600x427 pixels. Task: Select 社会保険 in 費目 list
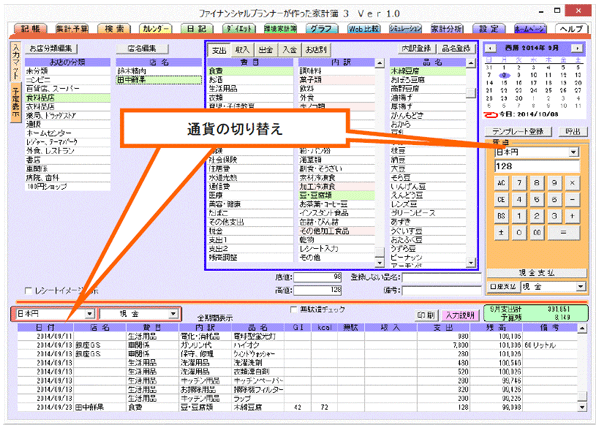tap(250, 160)
